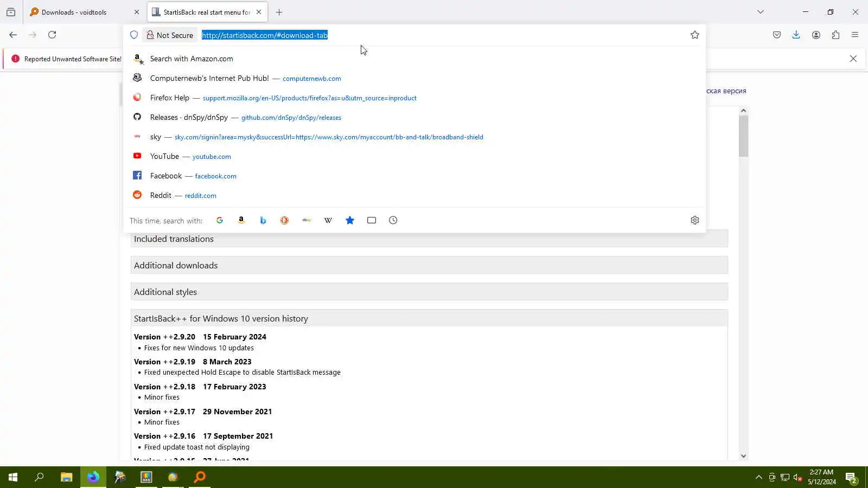Launch Everything search from the taskbar
868x488 pixels.
pos(200,477)
